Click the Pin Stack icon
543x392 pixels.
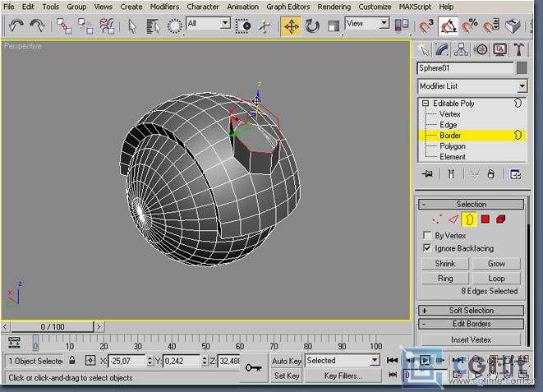427,174
